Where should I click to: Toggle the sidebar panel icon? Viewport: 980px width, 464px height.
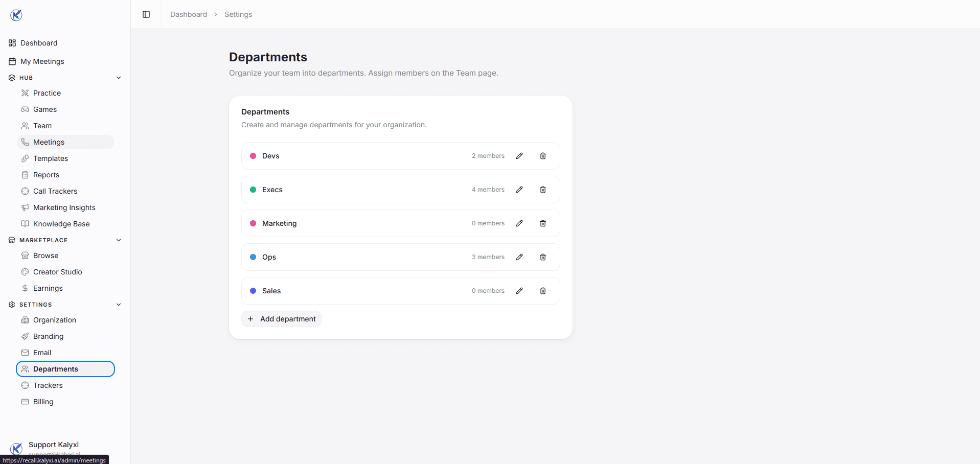point(146,14)
